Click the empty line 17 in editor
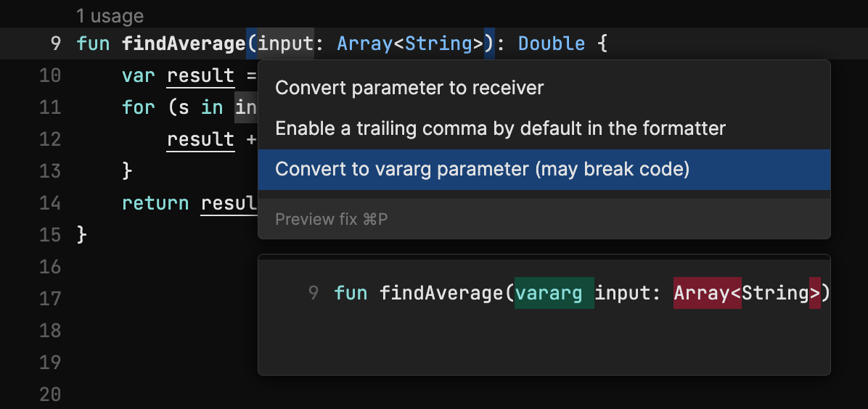Image resolution: width=868 pixels, height=409 pixels. point(166,299)
